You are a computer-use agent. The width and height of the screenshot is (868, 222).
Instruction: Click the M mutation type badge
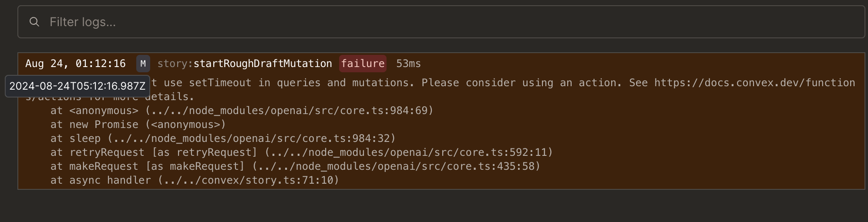143,64
